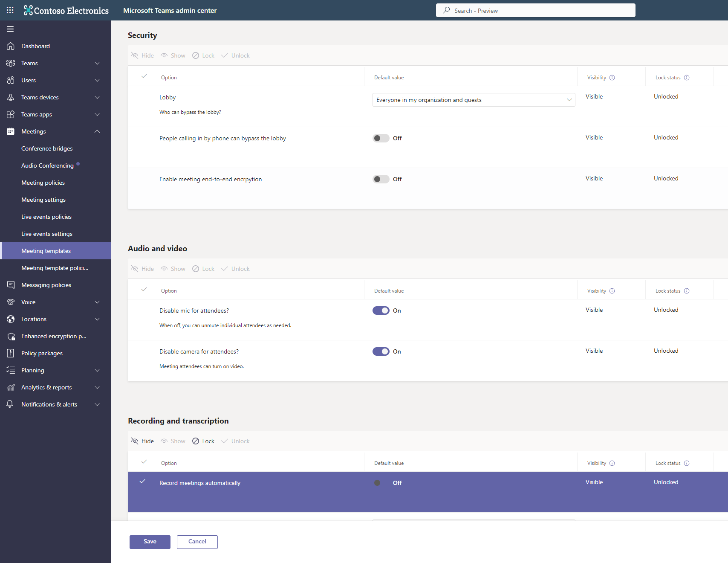Click the Voice phone icon
The width and height of the screenshot is (728, 563).
click(x=11, y=302)
